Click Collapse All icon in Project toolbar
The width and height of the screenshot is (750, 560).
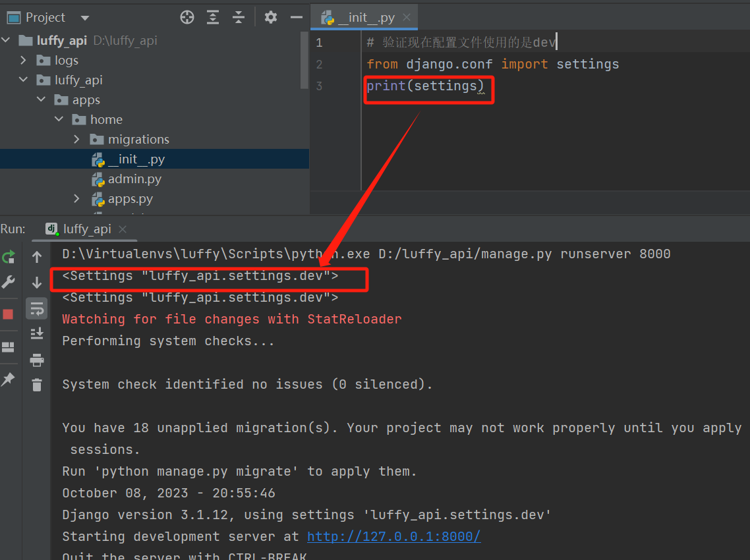238,18
